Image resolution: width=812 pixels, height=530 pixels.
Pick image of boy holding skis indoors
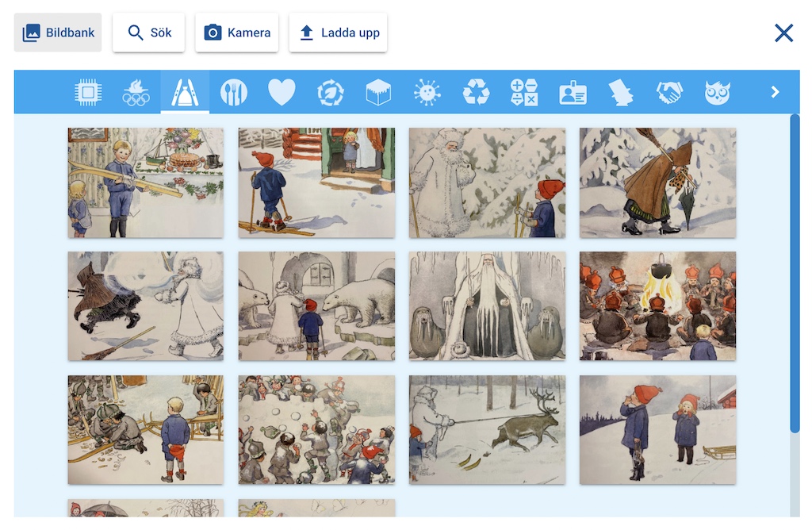[x=146, y=183]
